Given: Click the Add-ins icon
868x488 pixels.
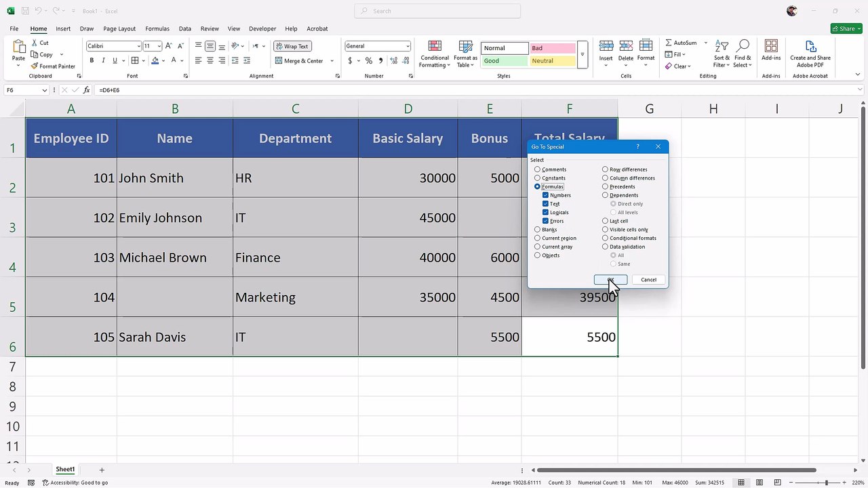Looking at the screenshot, I should click(x=771, y=46).
